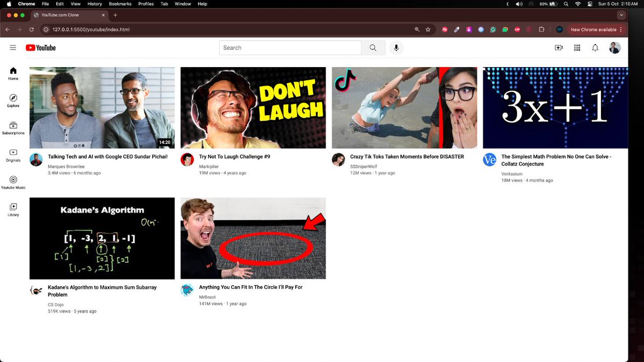Expand the Chrome tab search dropdown
The width and height of the screenshot is (644, 362).
tap(621, 15)
